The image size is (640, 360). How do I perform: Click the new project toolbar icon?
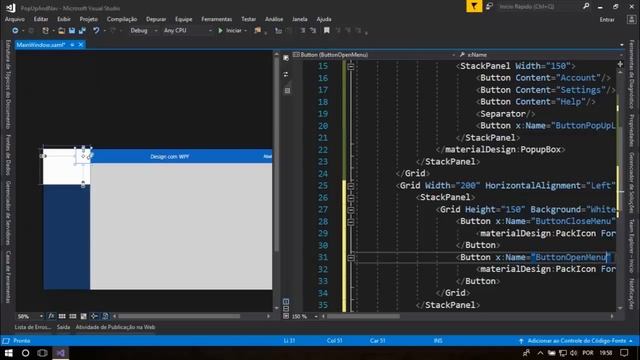coord(45,31)
